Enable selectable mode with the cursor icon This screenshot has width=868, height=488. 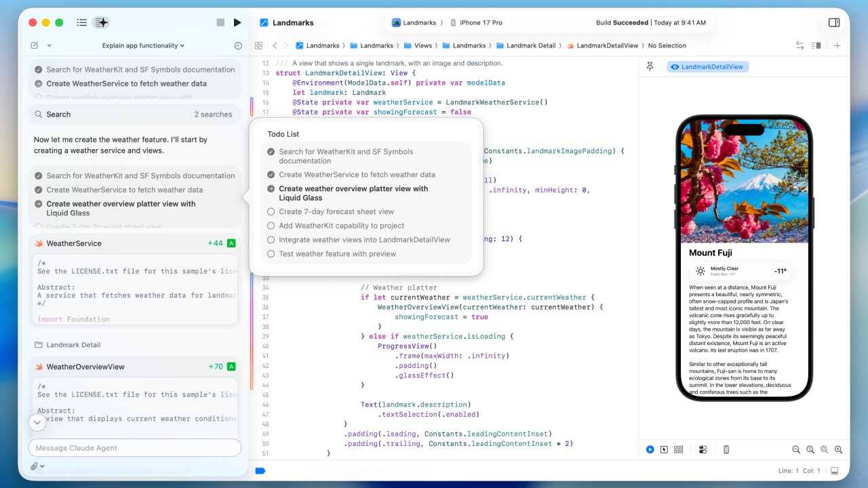click(664, 449)
